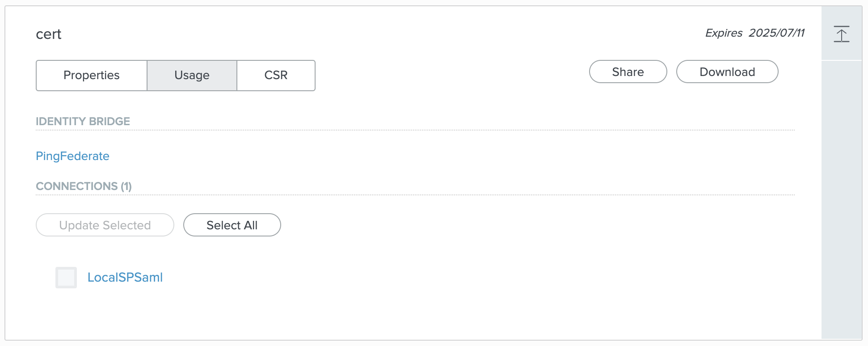This screenshot has width=868, height=346.
Task: Click the CONNECTIONS (1) section header
Action: click(x=84, y=186)
